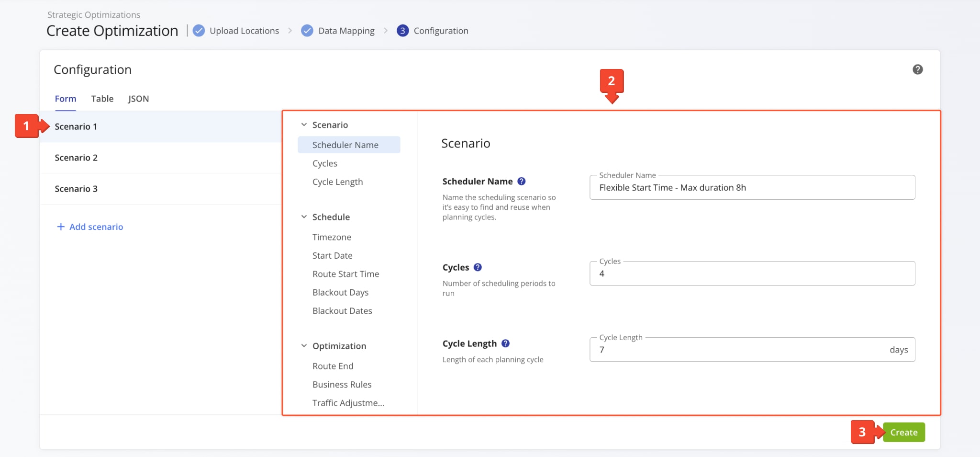Select Scenario 2 from the list
The width and height of the screenshot is (980, 457).
click(76, 158)
